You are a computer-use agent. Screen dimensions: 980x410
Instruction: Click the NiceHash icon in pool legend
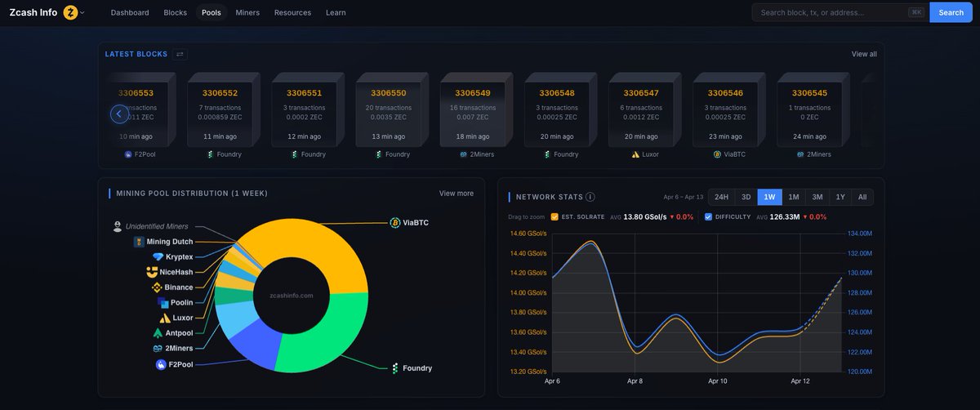tap(152, 272)
